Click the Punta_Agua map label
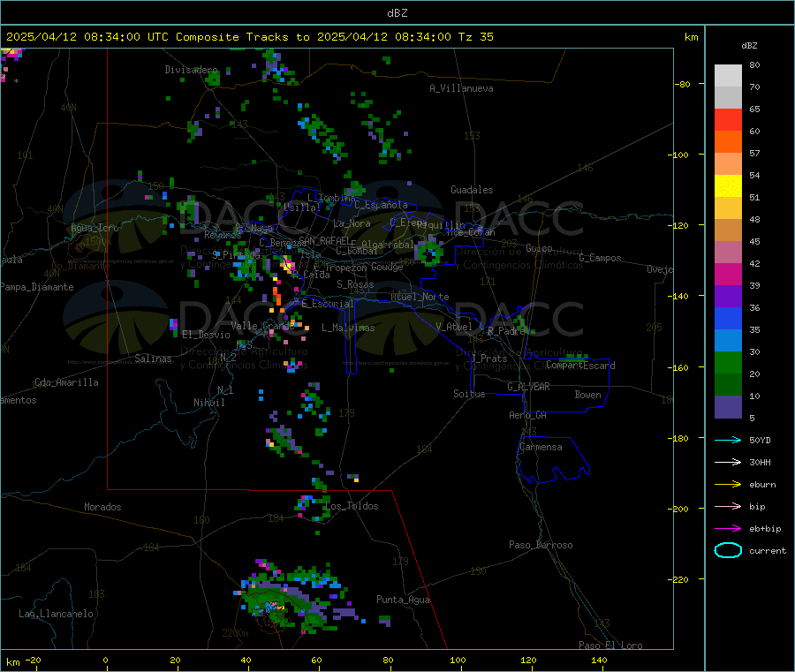This screenshot has height=672, width=795. tap(403, 600)
